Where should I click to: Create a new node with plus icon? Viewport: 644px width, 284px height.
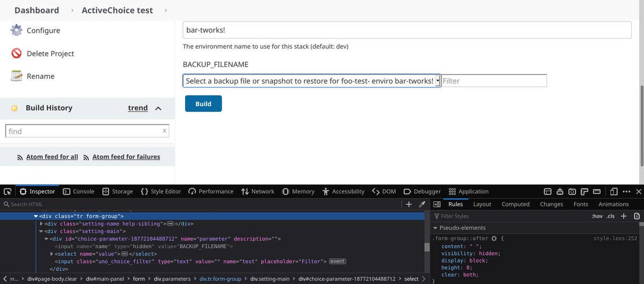tap(409, 204)
